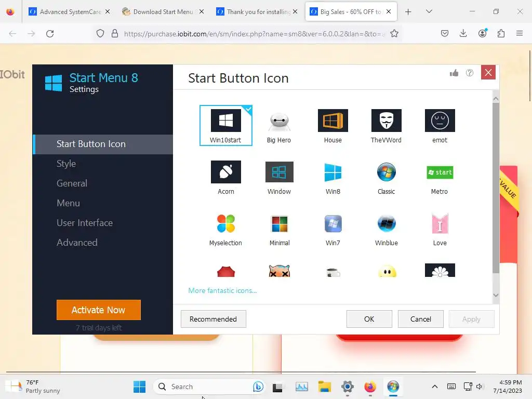Screen dimensions: 532x399
Task: Pick the yellow ghost face icon
Action: click(x=387, y=271)
